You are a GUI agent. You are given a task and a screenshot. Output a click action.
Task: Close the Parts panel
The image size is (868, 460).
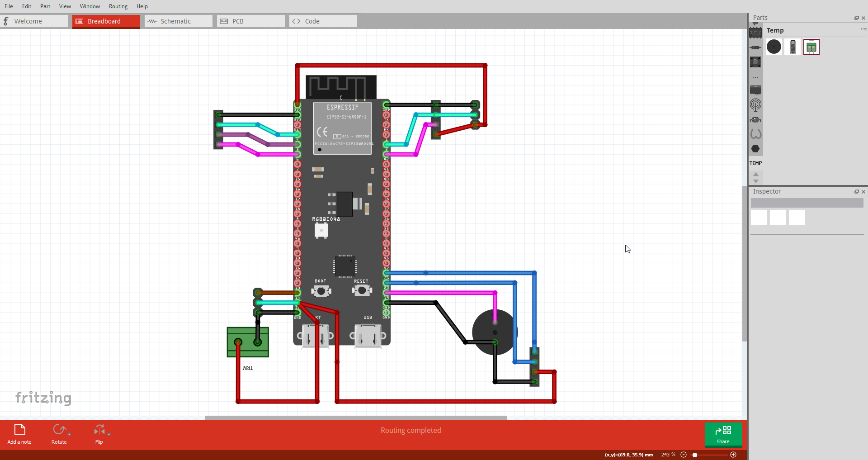coord(863,18)
